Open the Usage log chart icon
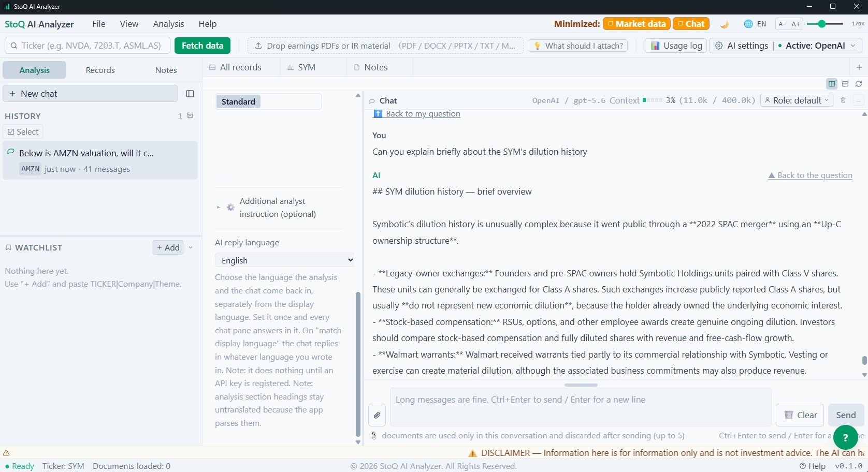Viewport: 868px width, 472px height. tap(655, 46)
